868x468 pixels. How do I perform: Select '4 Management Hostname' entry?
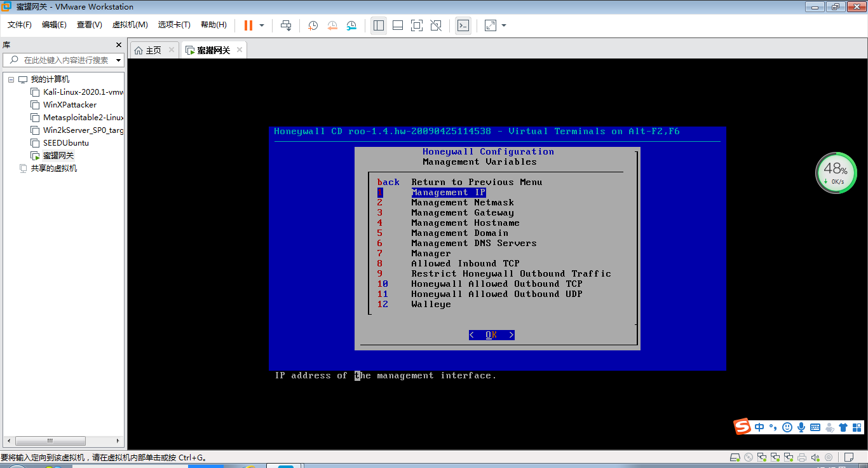pyautogui.click(x=448, y=223)
